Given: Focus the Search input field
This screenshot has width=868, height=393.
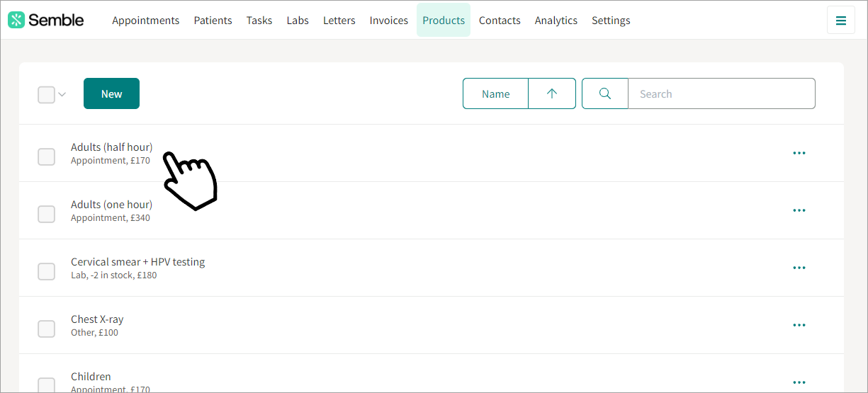Looking at the screenshot, I should 721,93.
